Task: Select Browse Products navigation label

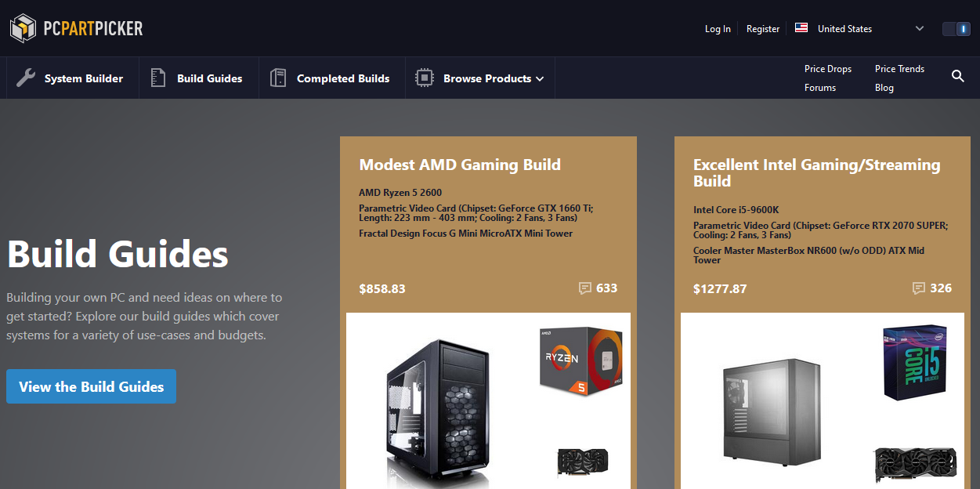Action: [x=487, y=78]
